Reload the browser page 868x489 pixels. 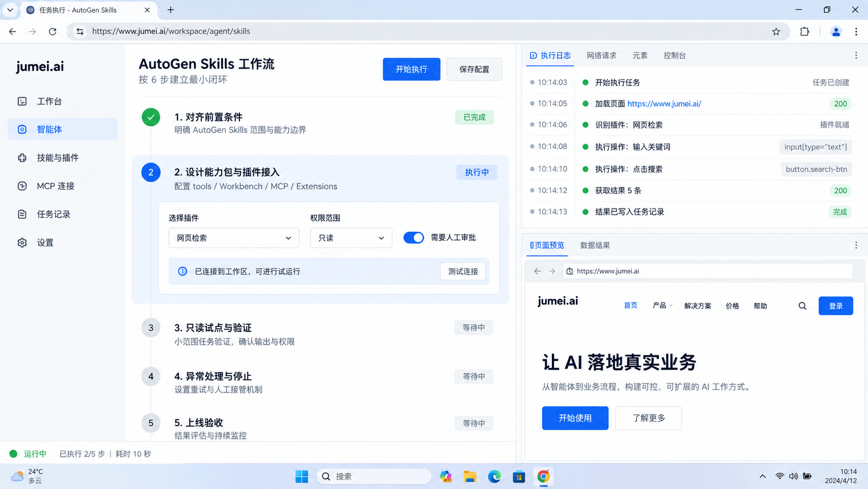pos(52,32)
